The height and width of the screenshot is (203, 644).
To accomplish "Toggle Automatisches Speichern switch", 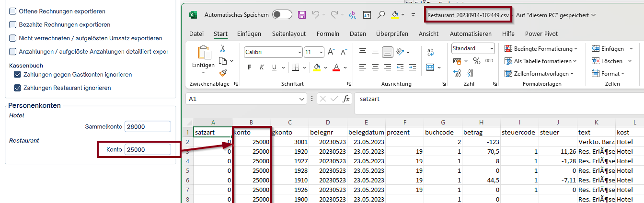I will pyautogui.click(x=282, y=15).
